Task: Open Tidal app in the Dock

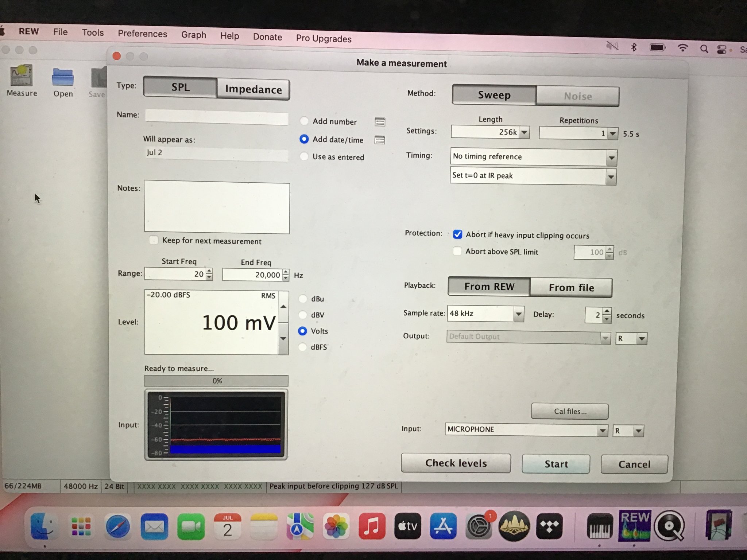Action: [549, 526]
